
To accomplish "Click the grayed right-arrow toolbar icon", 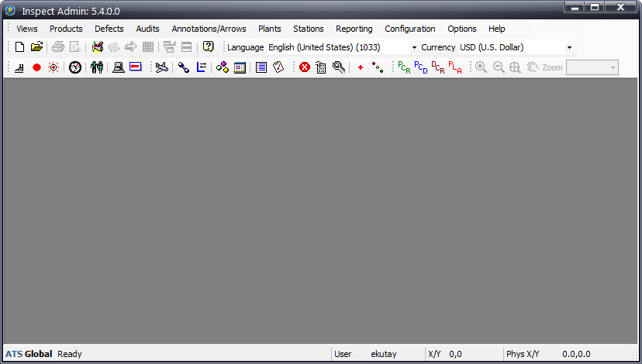I will (x=130, y=47).
